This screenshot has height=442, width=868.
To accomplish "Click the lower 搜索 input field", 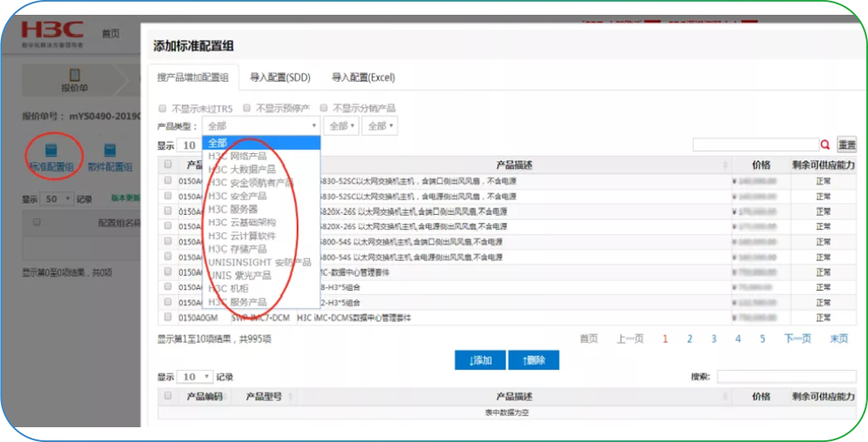I will click(787, 377).
